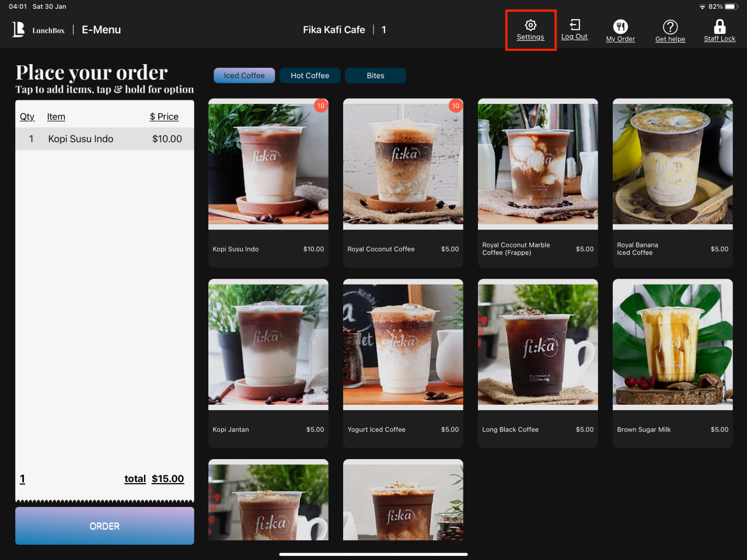Viewport: 747px width, 560px height.
Task: Select the Iced Coffee tab
Action: click(x=244, y=75)
